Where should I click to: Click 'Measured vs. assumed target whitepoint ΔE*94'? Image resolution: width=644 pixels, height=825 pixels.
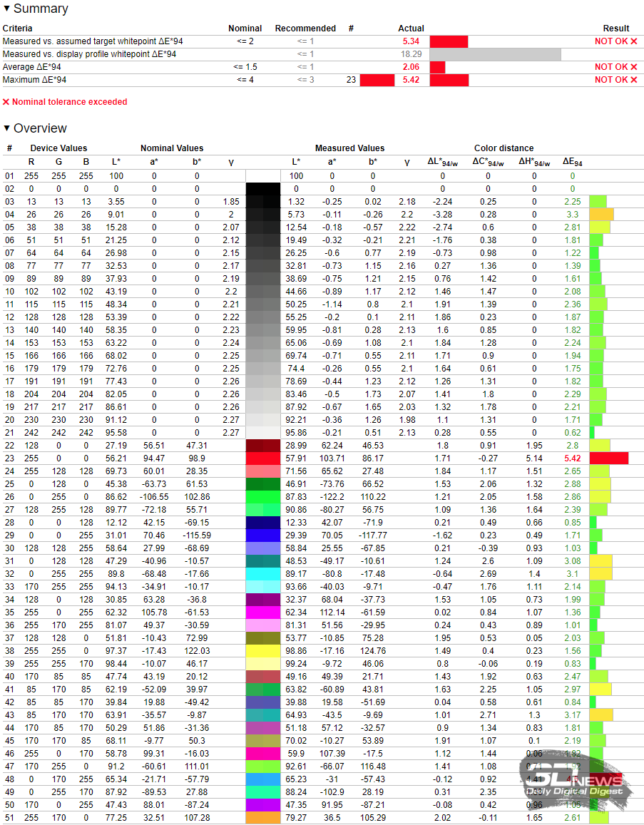coord(93,41)
